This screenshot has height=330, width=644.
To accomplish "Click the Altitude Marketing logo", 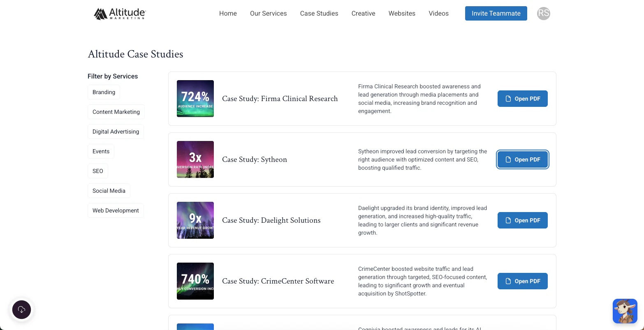I will [120, 14].
